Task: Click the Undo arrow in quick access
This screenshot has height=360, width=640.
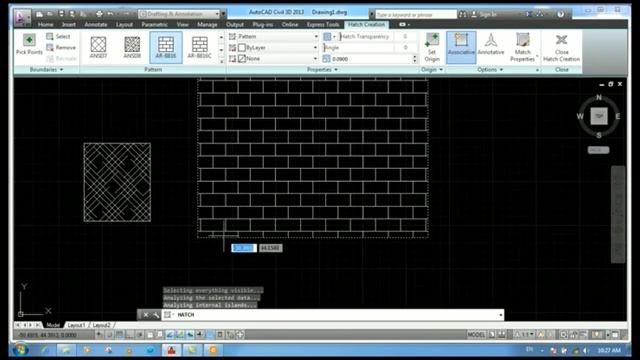Action: coord(110,14)
